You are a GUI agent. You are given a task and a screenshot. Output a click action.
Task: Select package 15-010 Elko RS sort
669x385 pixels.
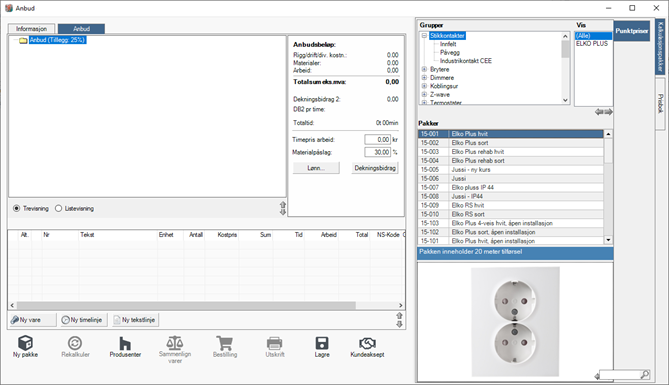click(511, 215)
